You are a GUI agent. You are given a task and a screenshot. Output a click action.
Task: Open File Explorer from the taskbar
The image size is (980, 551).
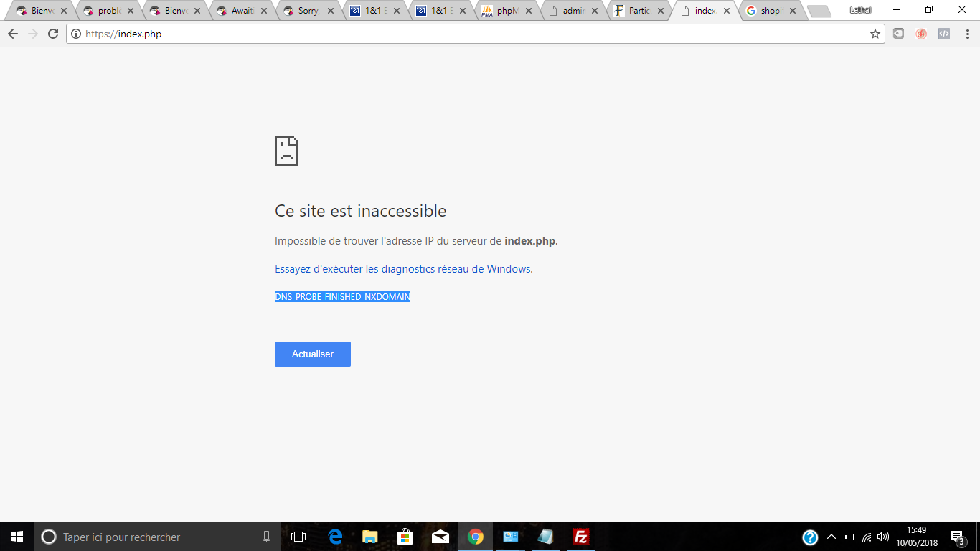pyautogui.click(x=370, y=537)
